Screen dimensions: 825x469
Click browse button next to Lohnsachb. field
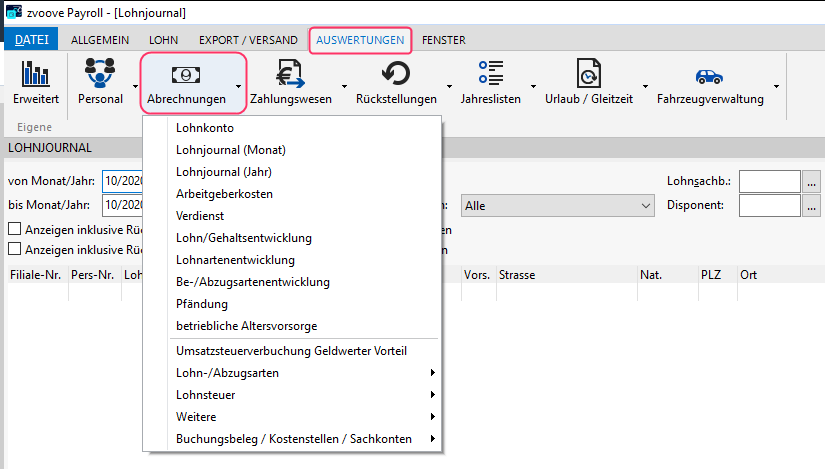tap(811, 181)
